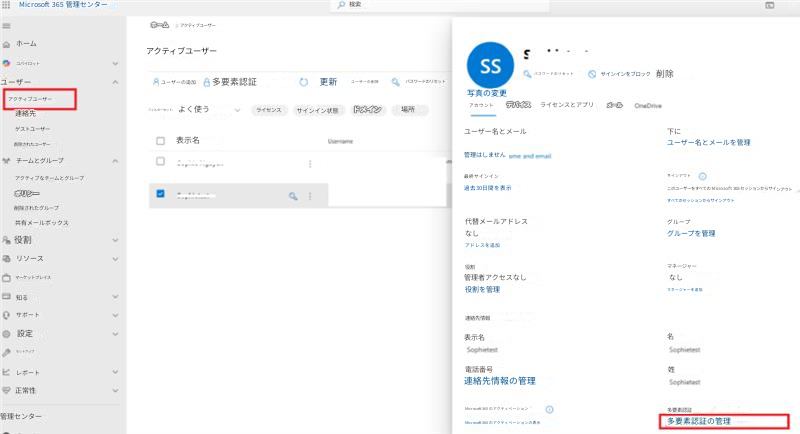Open more options for the unselected user row
Viewport: 800px width, 434px height.
click(310, 164)
